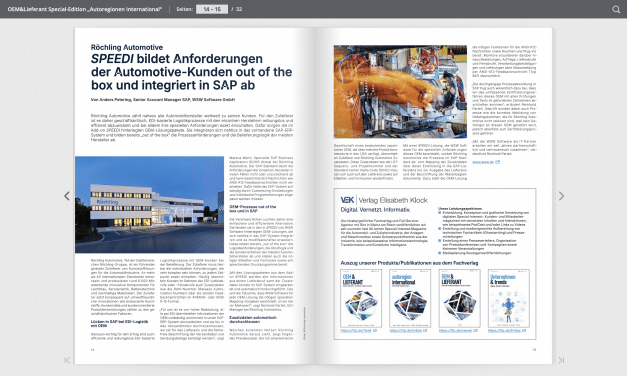Click the '/ 32' total pages label
Image resolution: width=627 pixels, height=376 pixels.
pyautogui.click(x=237, y=9)
